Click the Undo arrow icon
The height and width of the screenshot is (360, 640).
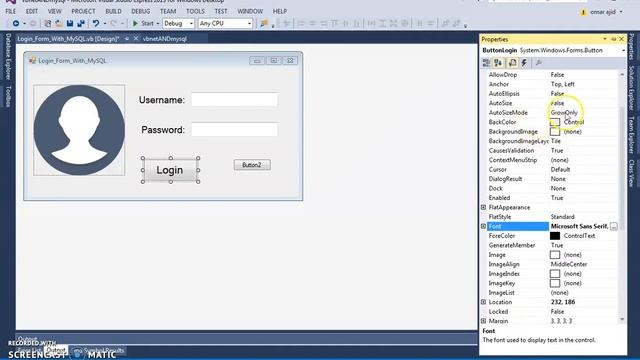(x=96, y=24)
